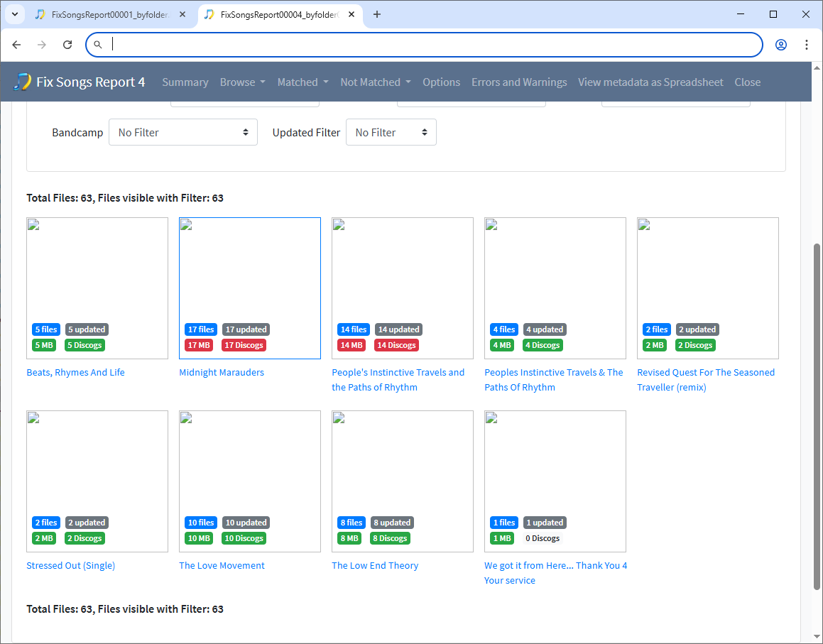Open Errors and Warnings
Screen dimensions: 823x644
[x=519, y=82]
